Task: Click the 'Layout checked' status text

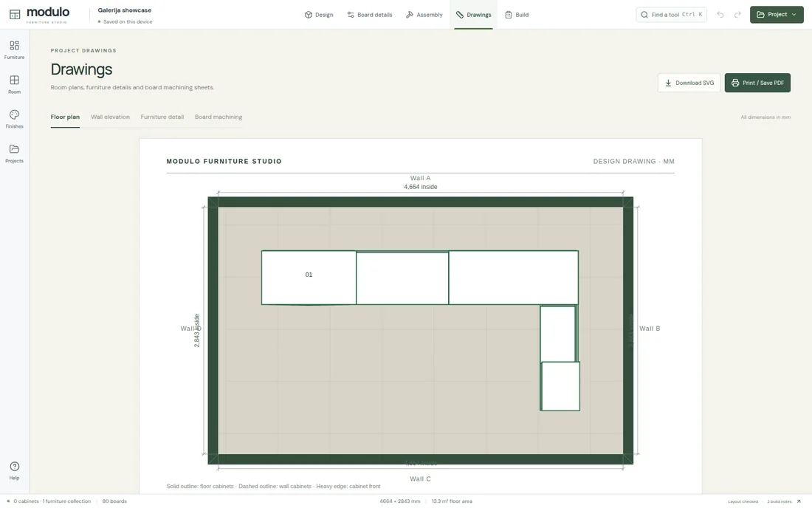Action: click(x=743, y=501)
